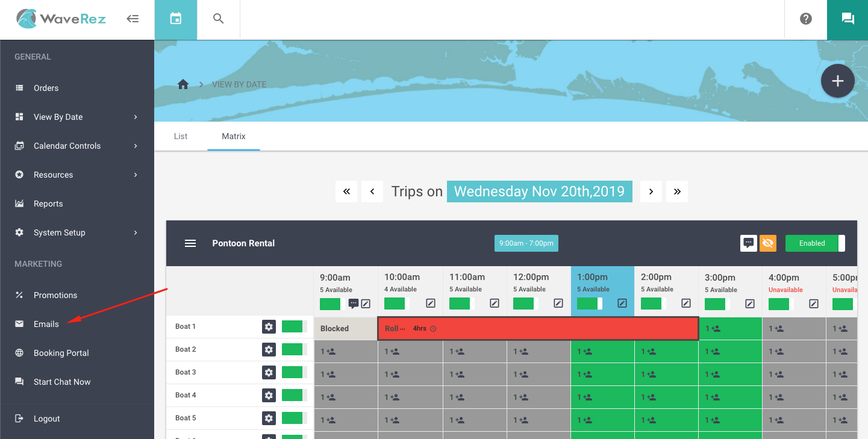Jump forward with double-right arrow button
868x439 pixels.
[677, 191]
